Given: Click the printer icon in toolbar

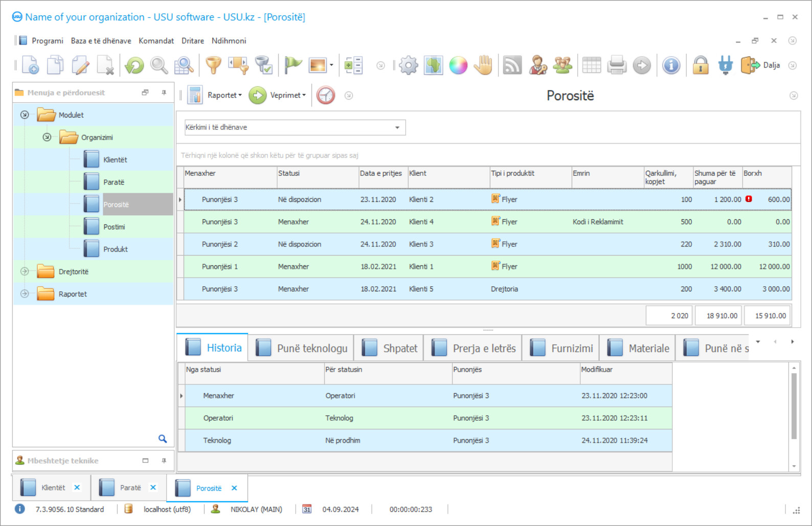Looking at the screenshot, I should pos(617,65).
